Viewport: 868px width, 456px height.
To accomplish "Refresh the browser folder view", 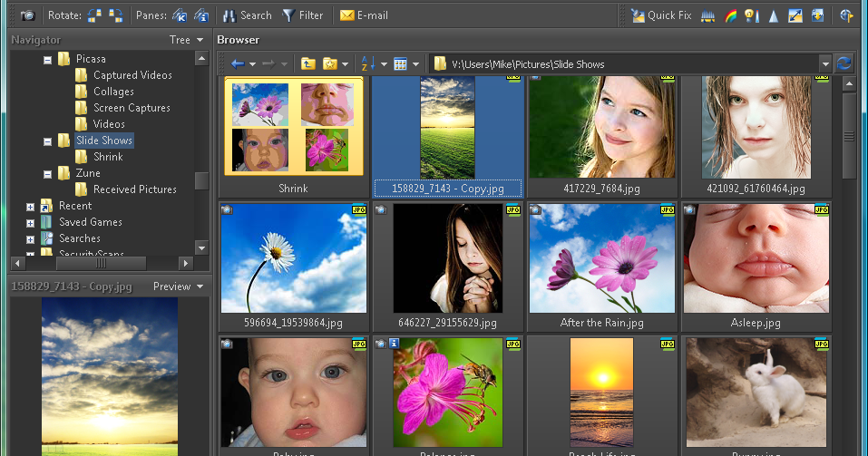I will click(x=844, y=63).
